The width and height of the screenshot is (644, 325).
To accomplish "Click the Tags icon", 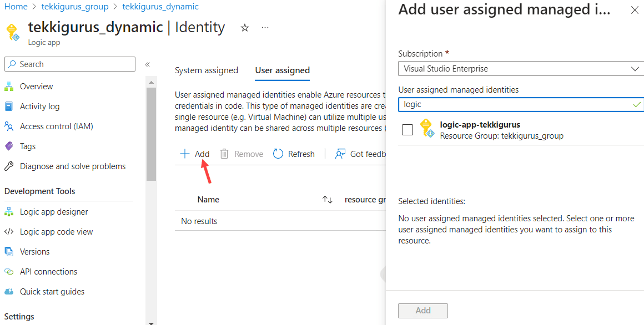I will point(9,146).
